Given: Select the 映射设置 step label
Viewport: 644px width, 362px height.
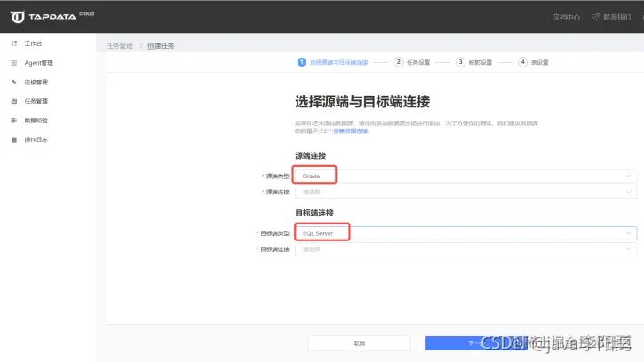Looking at the screenshot, I should tap(481, 62).
